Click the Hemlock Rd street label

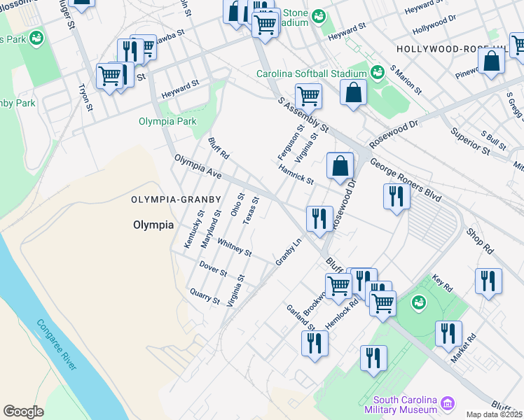(342, 314)
